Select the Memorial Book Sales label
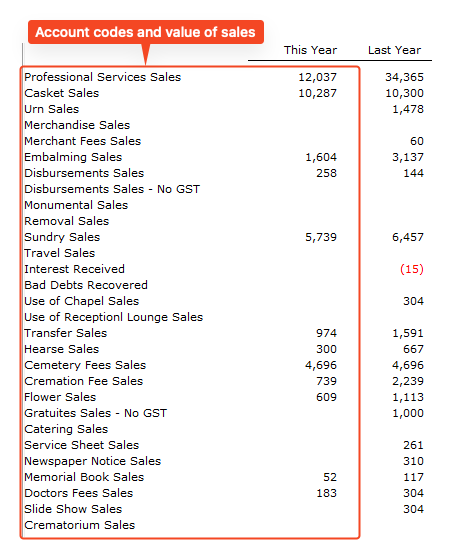Image resolution: width=452 pixels, height=559 pixels. pos(84,477)
